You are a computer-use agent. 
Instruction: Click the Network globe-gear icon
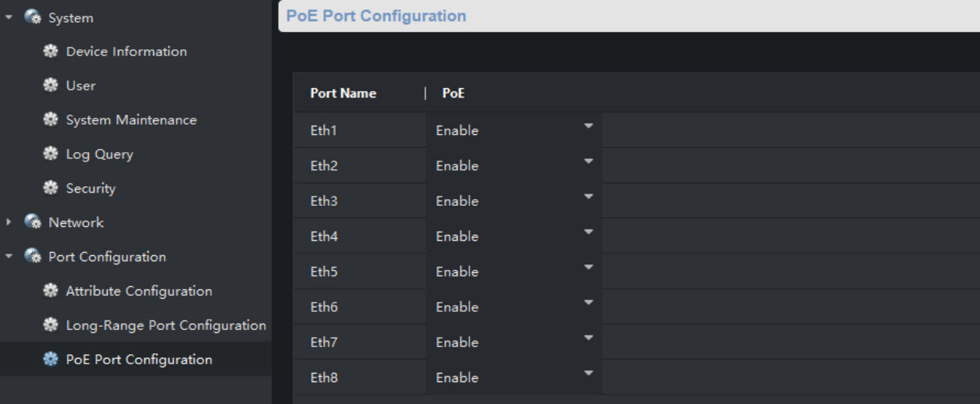coord(33,222)
